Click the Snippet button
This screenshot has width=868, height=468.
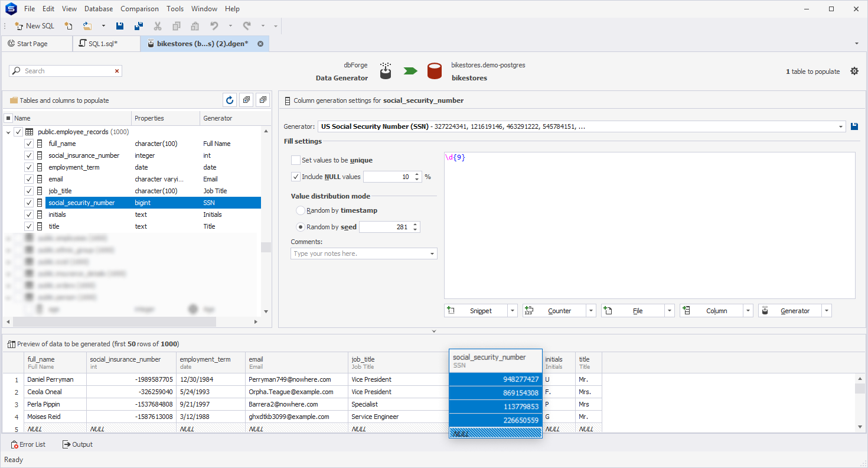476,311
